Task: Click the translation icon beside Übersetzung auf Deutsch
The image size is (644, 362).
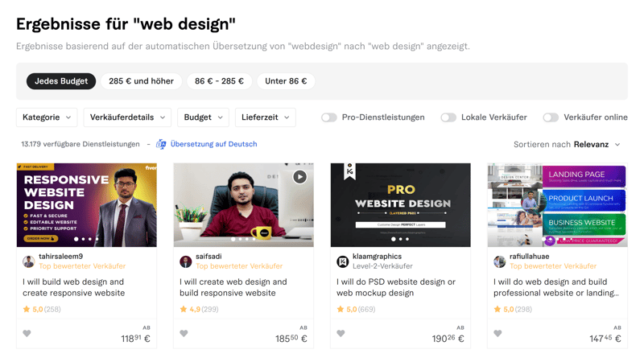Action: (x=161, y=144)
